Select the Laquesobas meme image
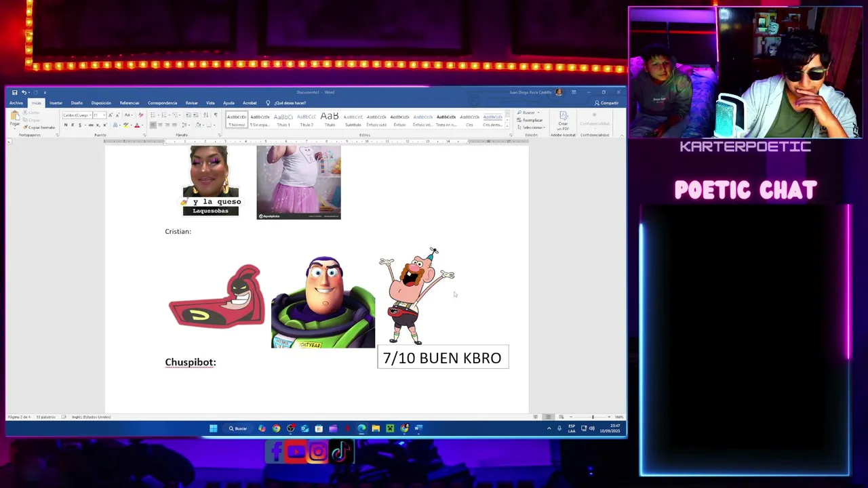The height and width of the screenshot is (488, 868). (x=211, y=180)
